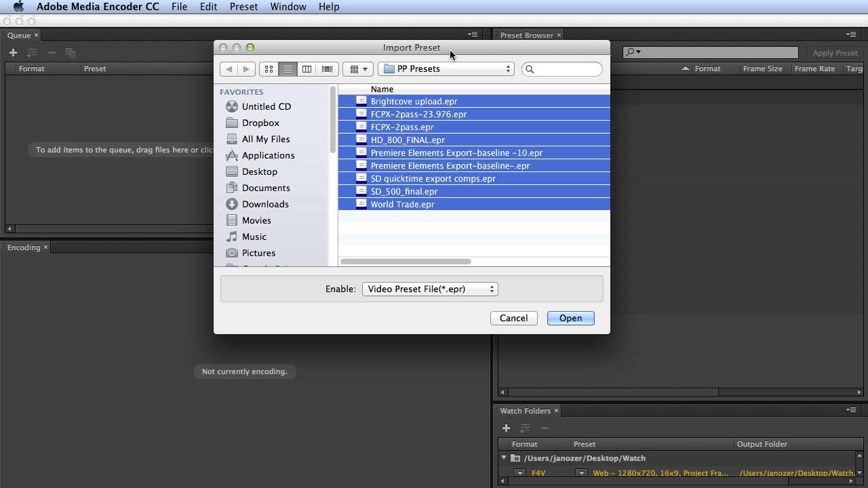Viewport: 868px width, 488px height.
Task: Select SD quicktime export comps.epr file
Action: point(474,178)
